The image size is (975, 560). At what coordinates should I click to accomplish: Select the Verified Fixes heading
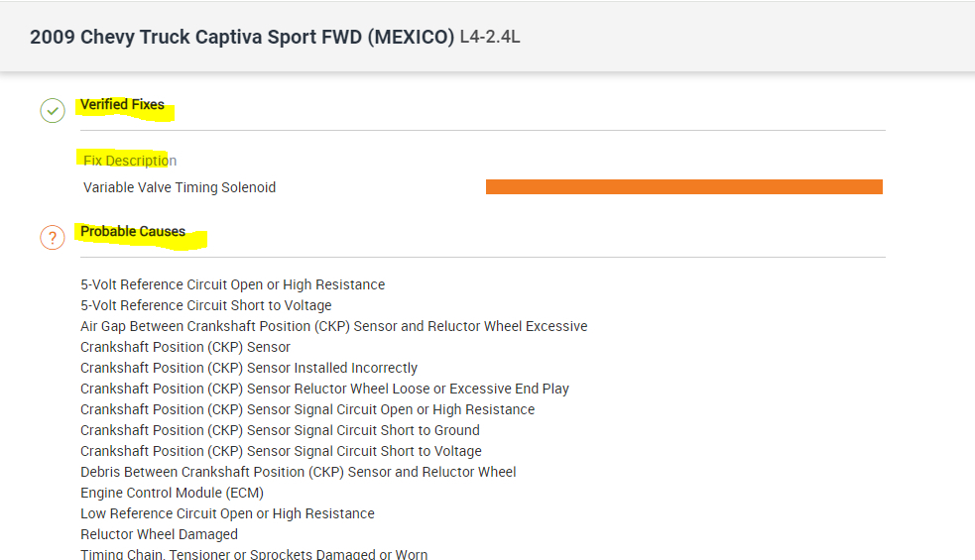[123, 105]
